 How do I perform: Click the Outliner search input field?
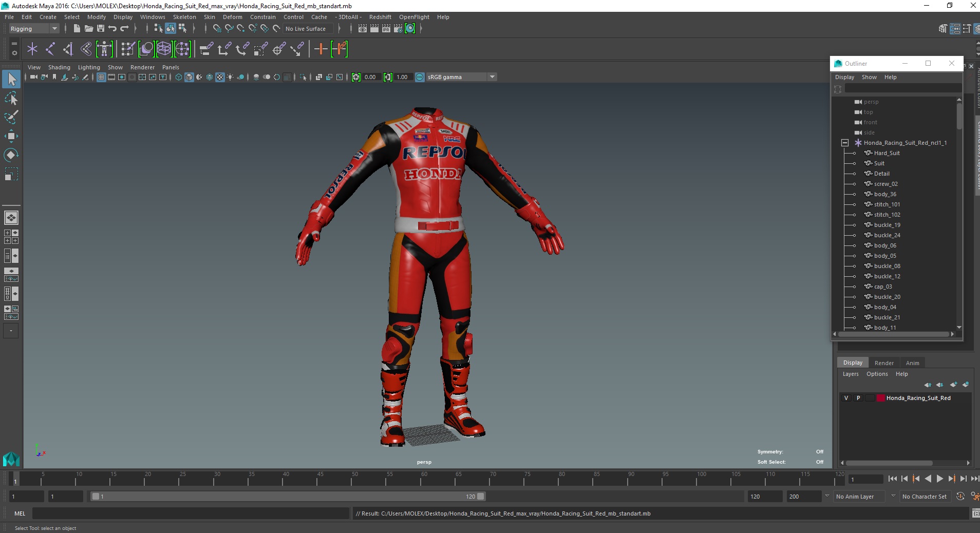[903, 89]
